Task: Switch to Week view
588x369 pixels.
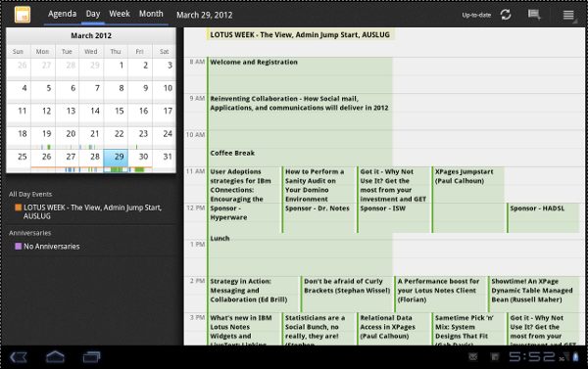Action: pyautogui.click(x=120, y=14)
